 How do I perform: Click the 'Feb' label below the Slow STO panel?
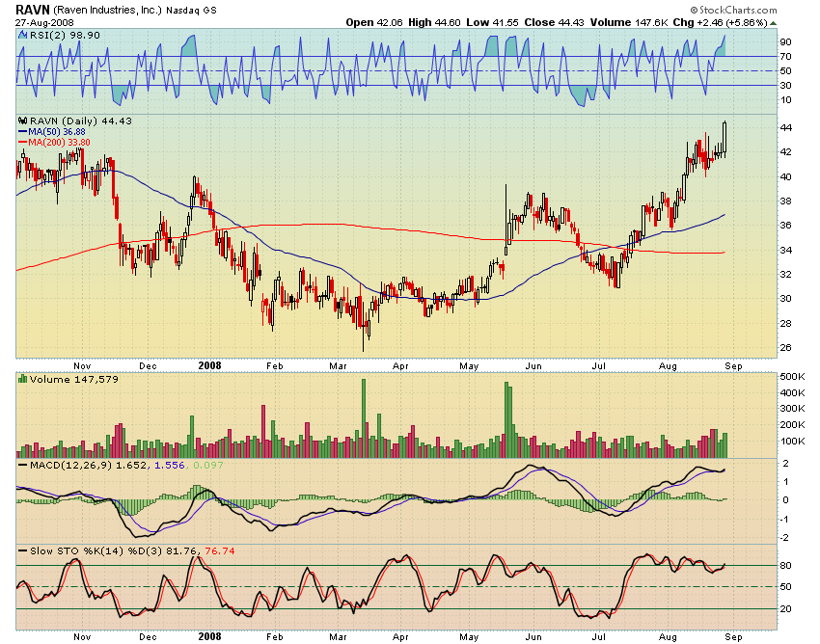[275, 636]
